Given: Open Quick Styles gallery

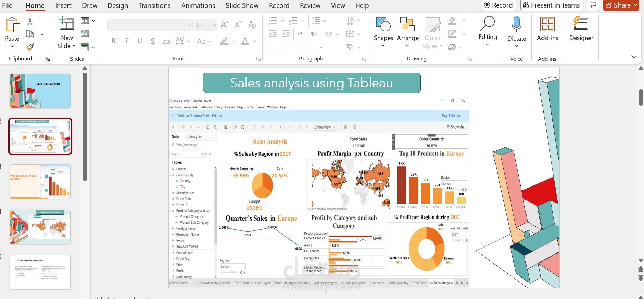Looking at the screenshot, I should [433, 32].
